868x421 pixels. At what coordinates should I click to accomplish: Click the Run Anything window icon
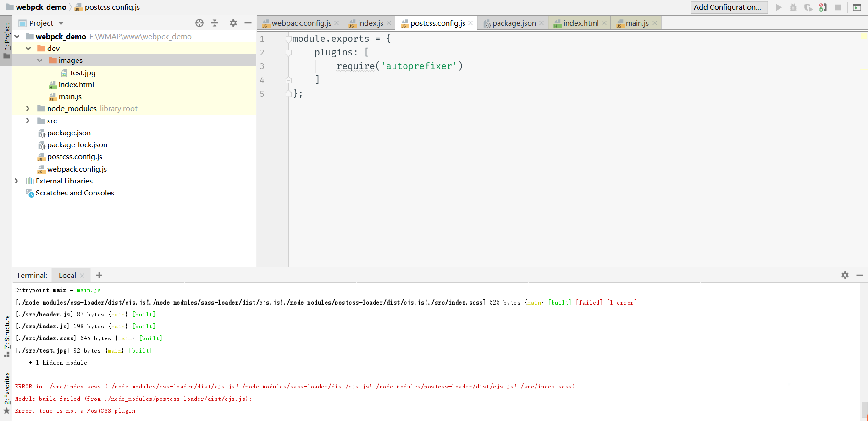[x=857, y=7]
